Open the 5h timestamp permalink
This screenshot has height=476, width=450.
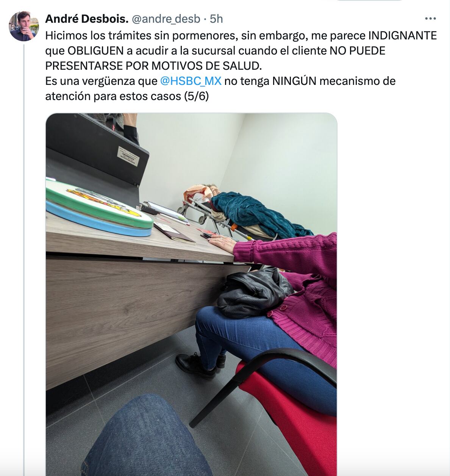point(216,19)
